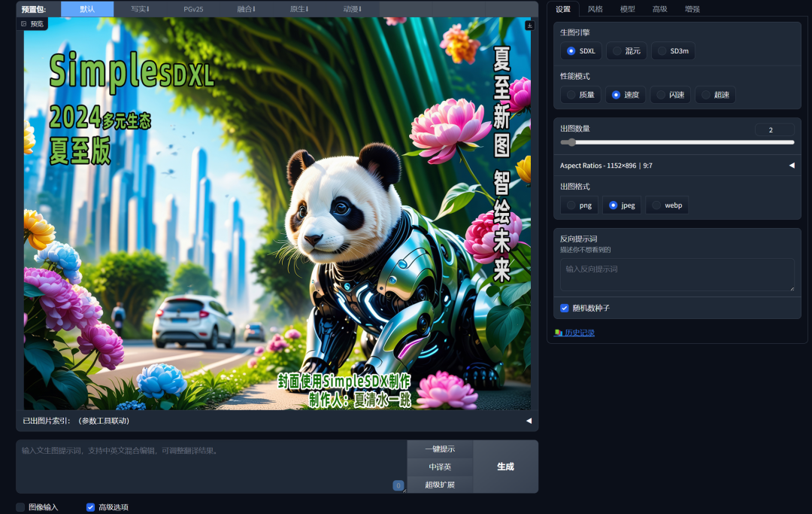Select the PGv25 preset tab
The image size is (812, 514).
coord(193,9)
